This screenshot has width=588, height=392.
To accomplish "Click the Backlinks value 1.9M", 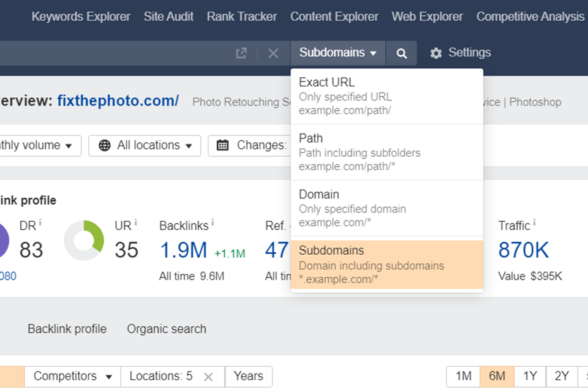I will (x=183, y=250).
